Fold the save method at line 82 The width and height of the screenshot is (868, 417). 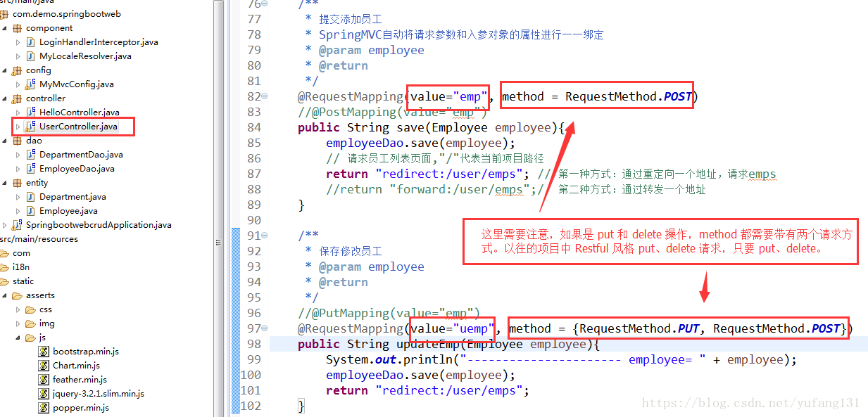click(264, 97)
